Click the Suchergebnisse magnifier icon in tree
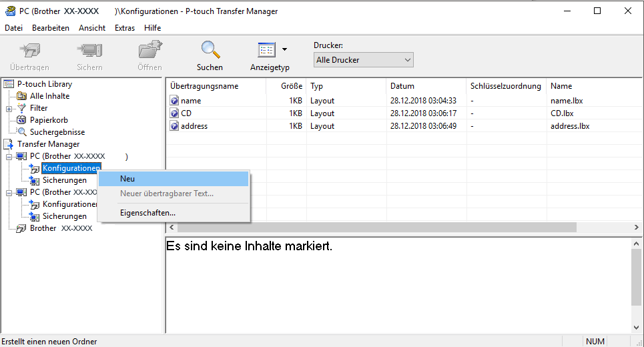The height and width of the screenshot is (347, 644). [x=21, y=132]
